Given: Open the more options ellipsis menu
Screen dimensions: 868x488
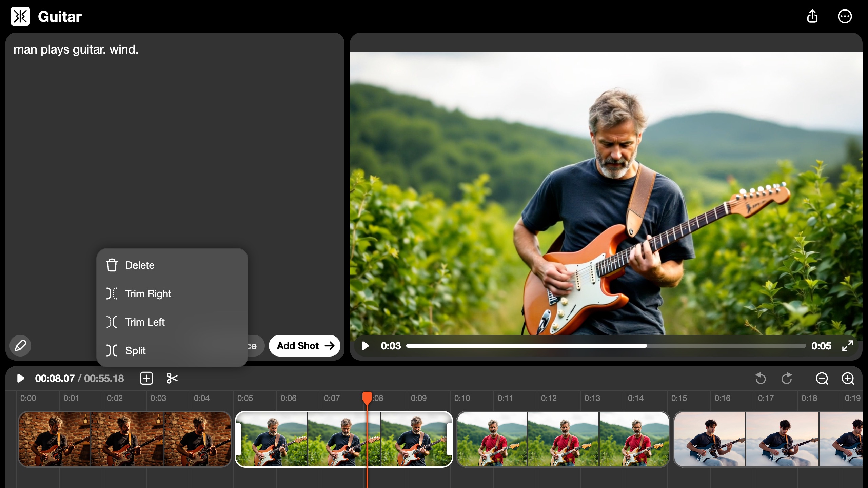Looking at the screenshot, I should [845, 16].
